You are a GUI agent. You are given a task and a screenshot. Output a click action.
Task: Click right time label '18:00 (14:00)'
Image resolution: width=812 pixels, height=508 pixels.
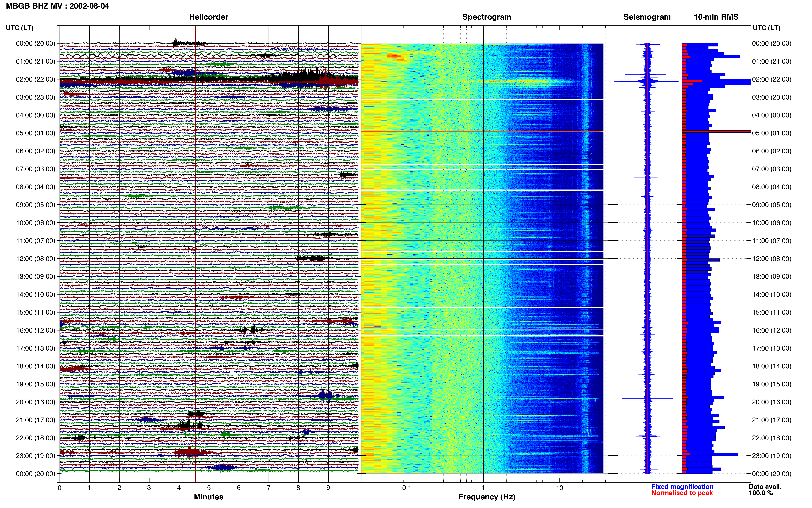click(772, 366)
